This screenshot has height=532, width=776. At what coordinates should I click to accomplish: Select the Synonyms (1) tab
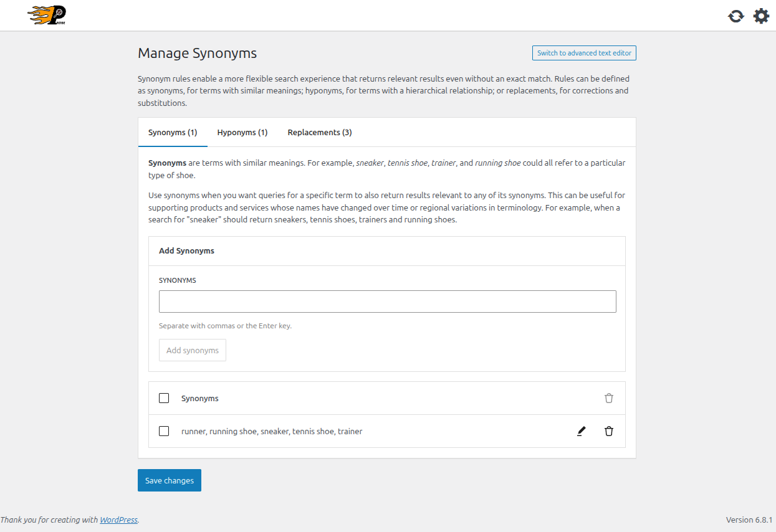coord(173,132)
